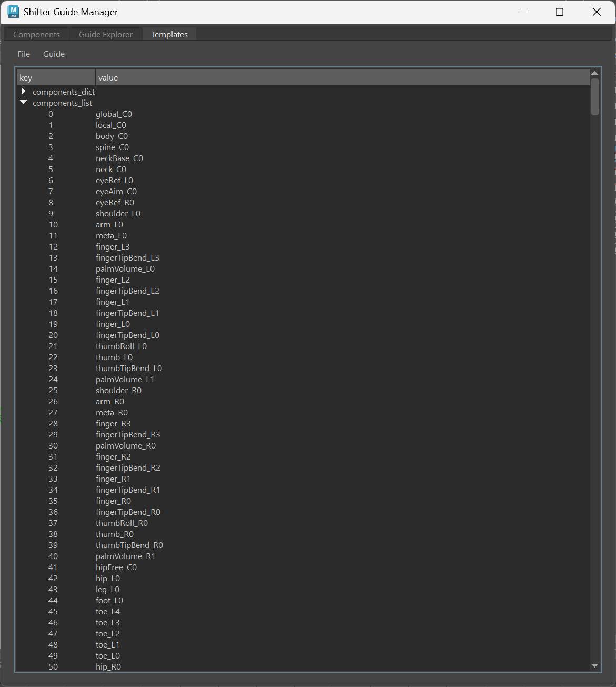Select thumbRoll_R0 component
This screenshot has height=687, width=616.
pos(303,523)
